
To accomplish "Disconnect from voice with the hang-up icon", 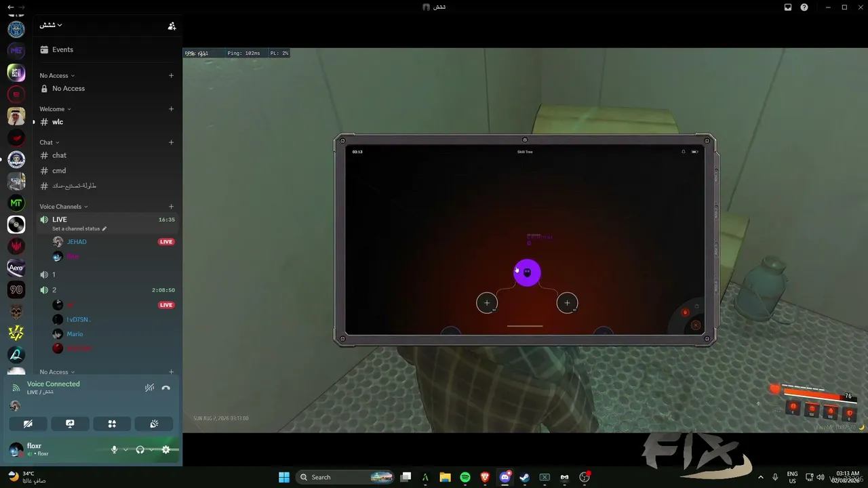I will pyautogui.click(x=166, y=388).
